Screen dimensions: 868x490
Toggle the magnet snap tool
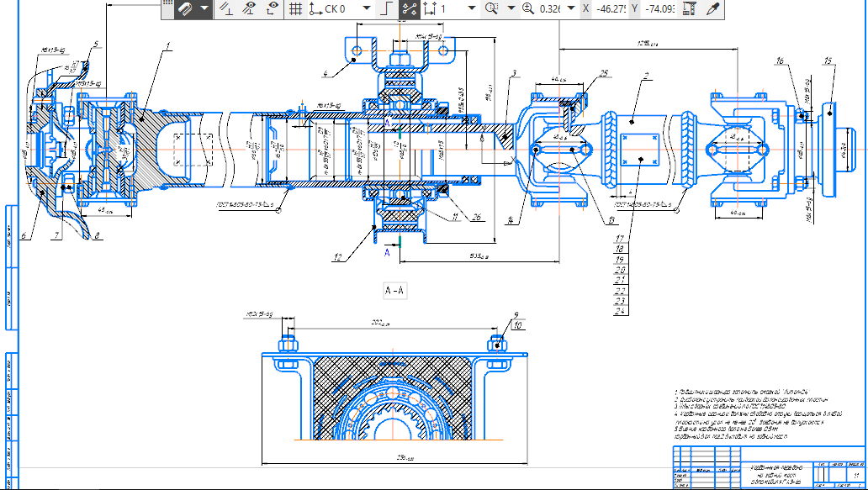point(185,9)
